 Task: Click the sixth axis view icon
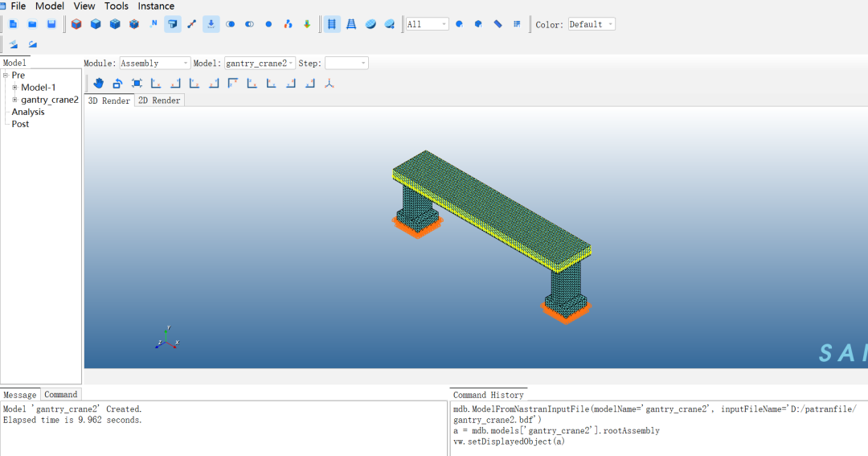click(252, 83)
